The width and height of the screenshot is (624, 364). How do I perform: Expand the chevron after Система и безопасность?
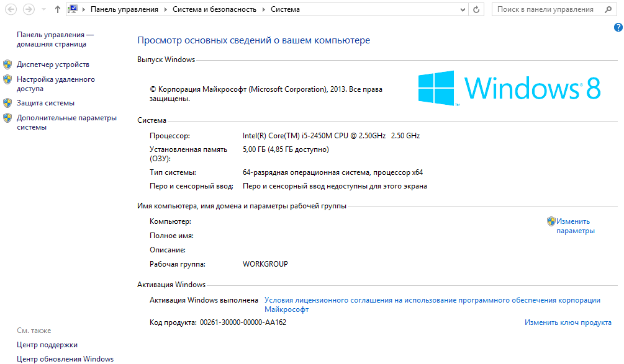click(263, 9)
